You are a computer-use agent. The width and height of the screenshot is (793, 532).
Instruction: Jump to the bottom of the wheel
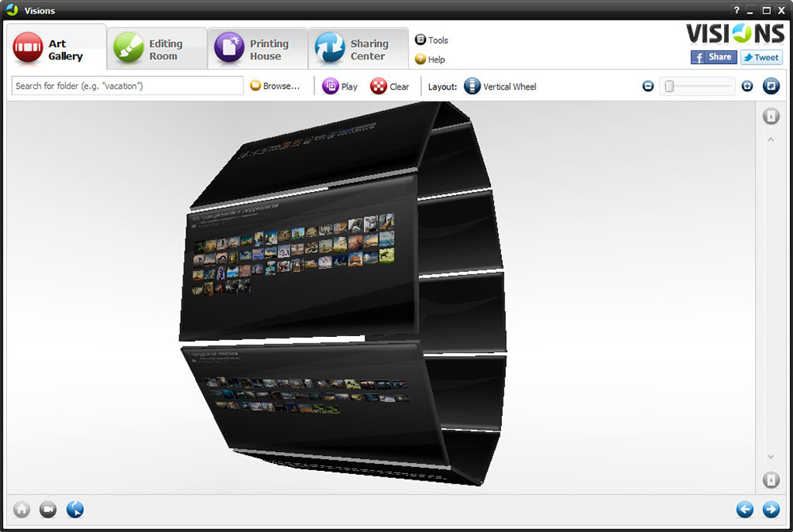771,480
